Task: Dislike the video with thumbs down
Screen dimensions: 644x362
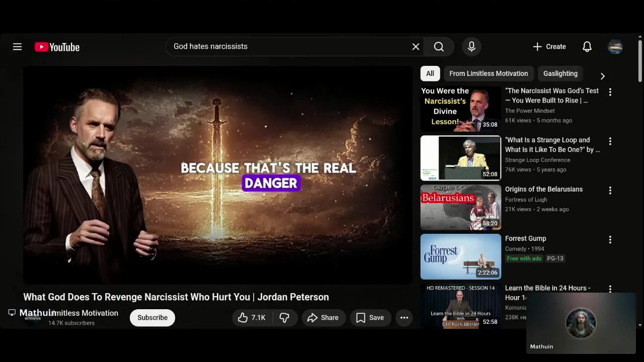Action: point(285,318)
